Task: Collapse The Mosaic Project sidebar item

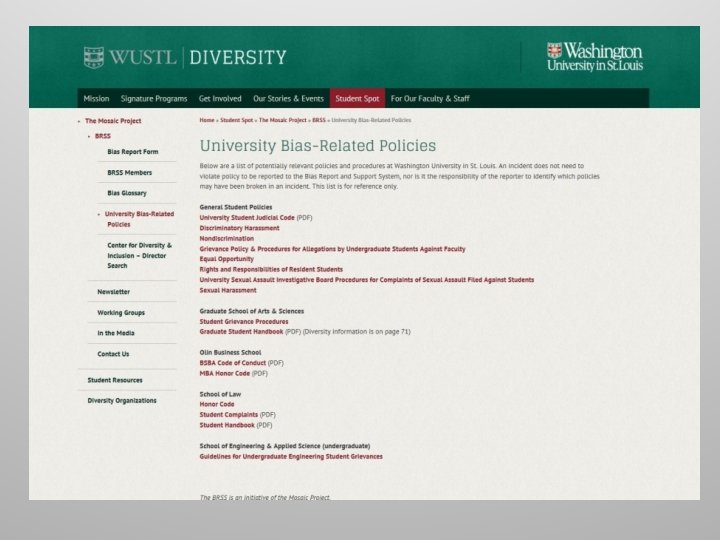Action: tap(113, 121)
